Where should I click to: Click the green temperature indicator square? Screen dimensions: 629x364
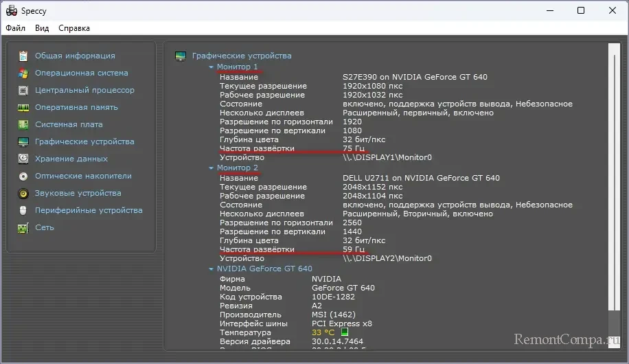click(345, 332)
